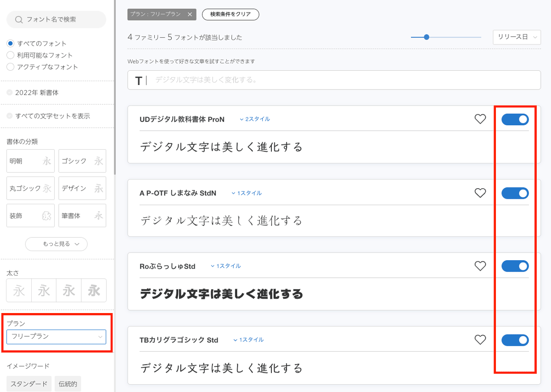
Task: Click the search magnifier icon
Action: point(19,20)
